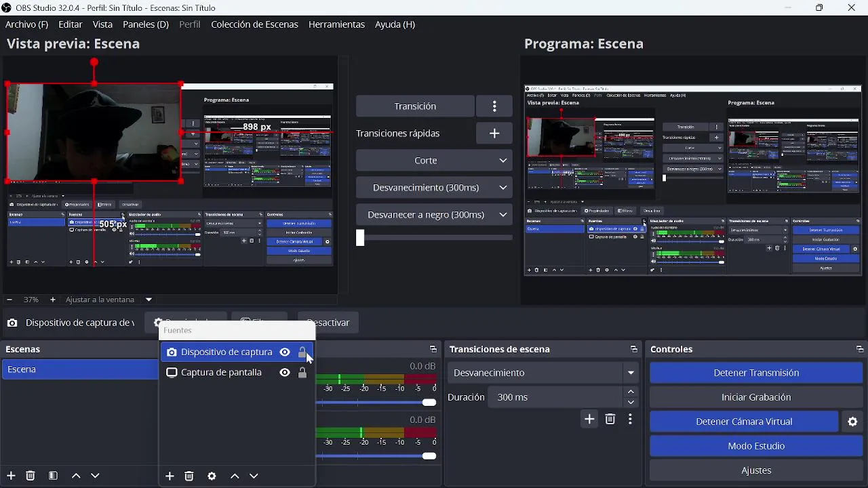Open the Ayuda (H) menu
Image resolution: width=868 pixels, height=488 pixels.
click(x=395, y=24)
